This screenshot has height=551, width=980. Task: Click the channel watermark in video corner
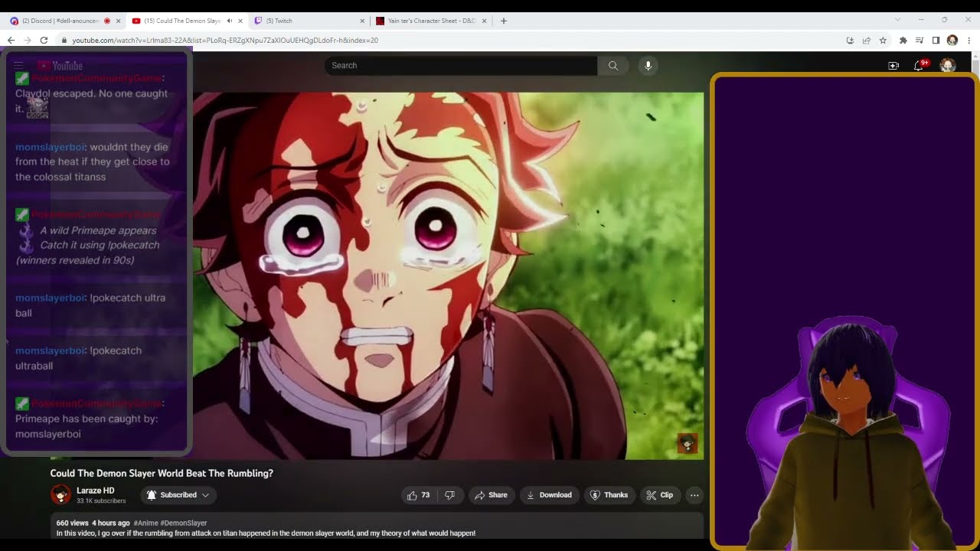point(687,443)
